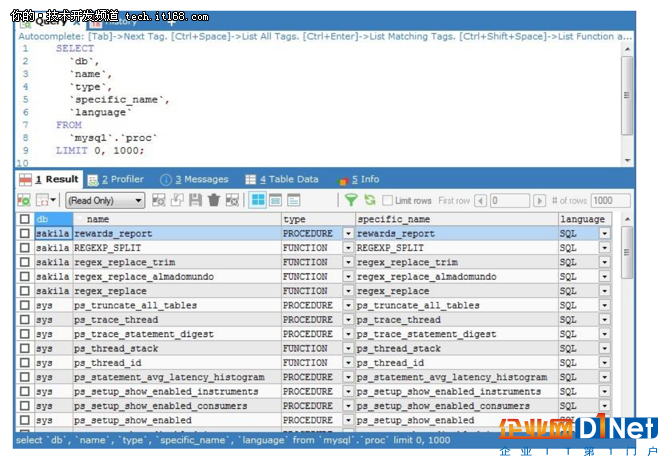This screenshot has height=456, width=658.
Task: Check the row checkbox for ps_setup_show_enabled_consumers
Action: click(25, 406)
